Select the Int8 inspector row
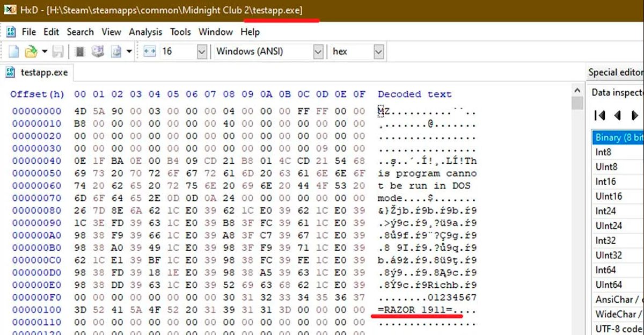The image size is (644, 335). [x=618, y=152]
